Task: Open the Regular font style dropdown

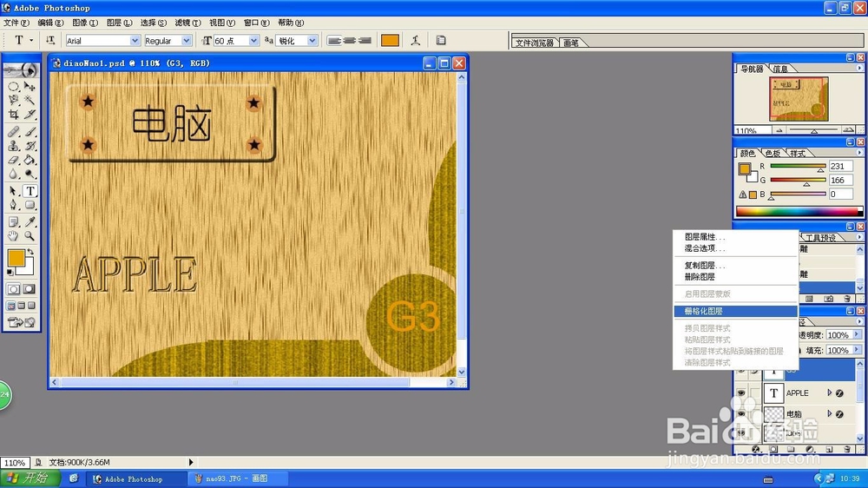Action: [186, 41]
